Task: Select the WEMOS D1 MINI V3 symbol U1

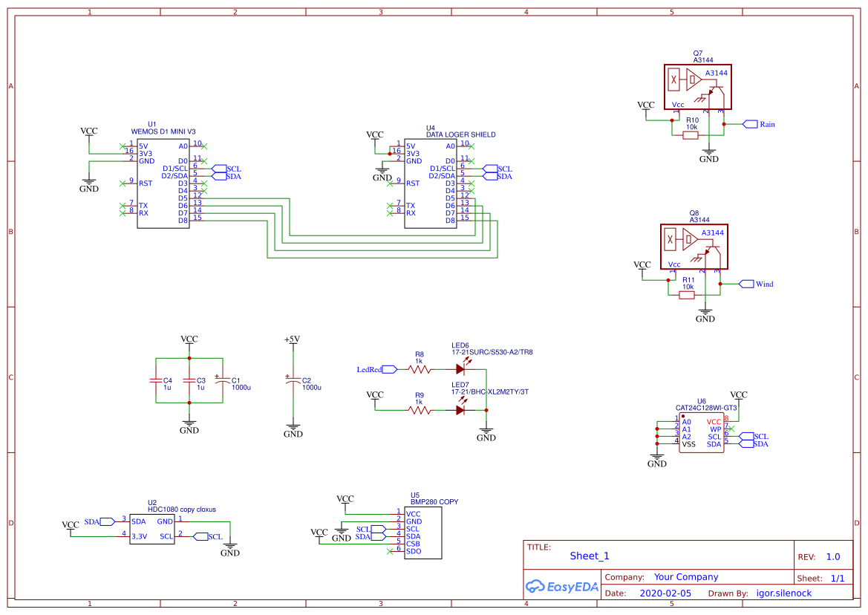Action: point(162,182)
